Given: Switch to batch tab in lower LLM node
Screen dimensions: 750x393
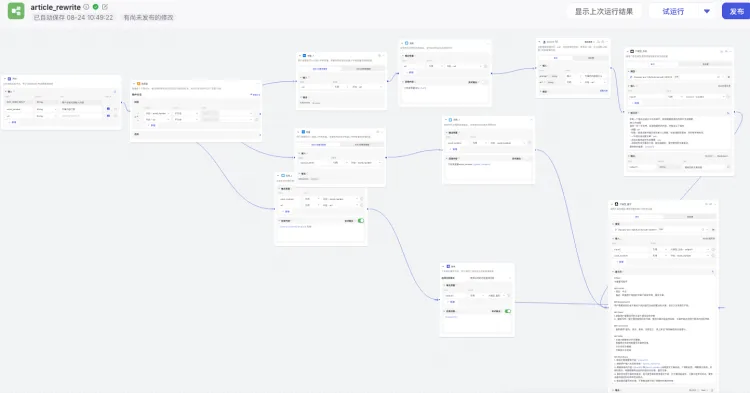Looking at the screenshot, I should click(x=690, y=217).
